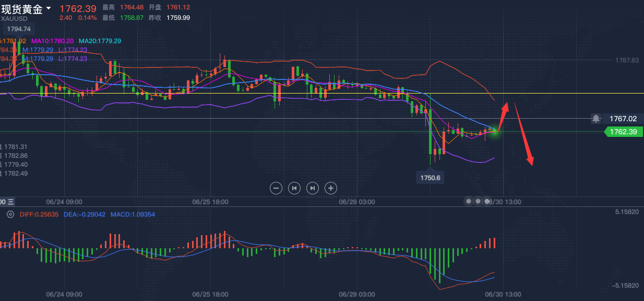The width and height of the screenshot is (644, 301).
Task: Select the first pagination dot near the time axis
Action: pos(469,201)
